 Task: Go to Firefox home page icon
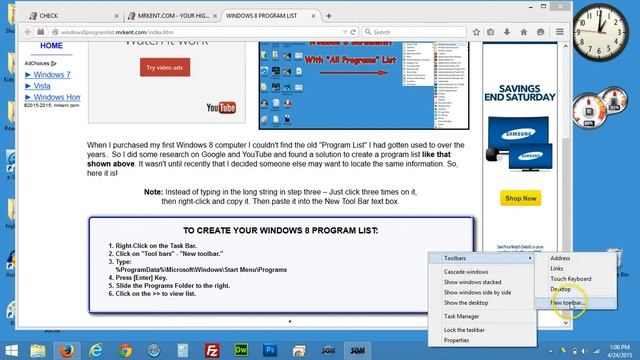tap(524, 32)
